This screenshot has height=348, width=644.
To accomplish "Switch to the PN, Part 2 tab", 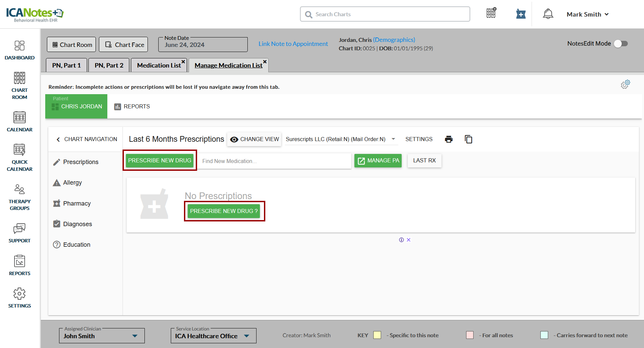I will [x=109, y=65].
